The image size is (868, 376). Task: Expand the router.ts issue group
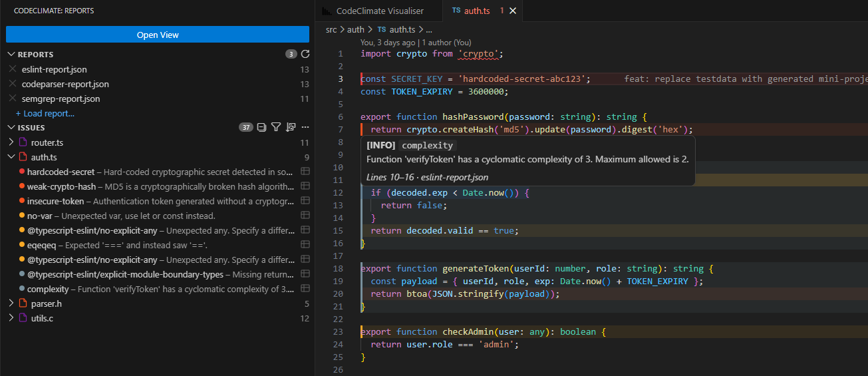click(x=11, y=142)
